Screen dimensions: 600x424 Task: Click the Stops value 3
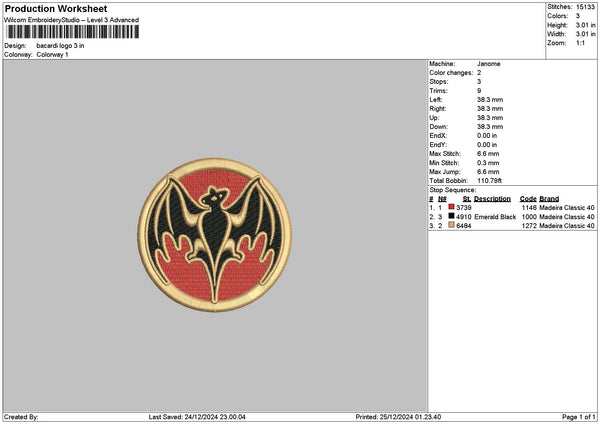point(479,82)
